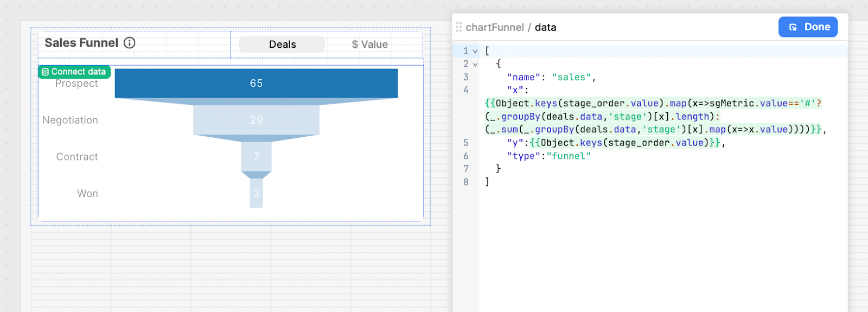This screenshot has height=312, width=868.
Task: Click the Connect data tag
Action: click(x=74, y=72)
